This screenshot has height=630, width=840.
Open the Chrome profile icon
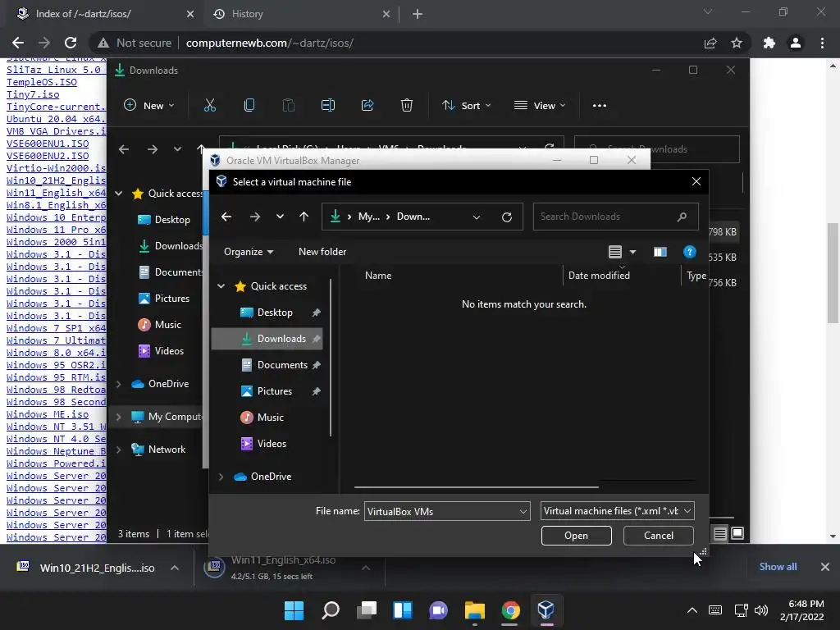coord(796,43)
